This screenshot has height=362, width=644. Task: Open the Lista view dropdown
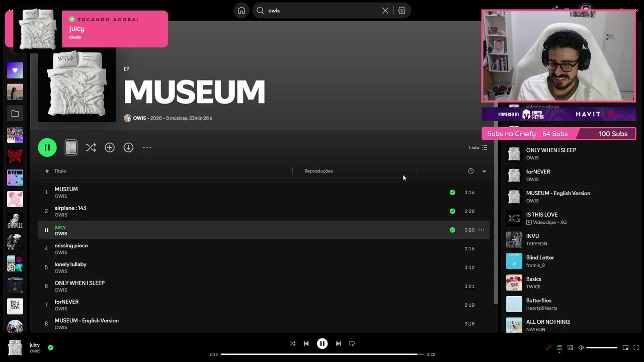(478, 147)
